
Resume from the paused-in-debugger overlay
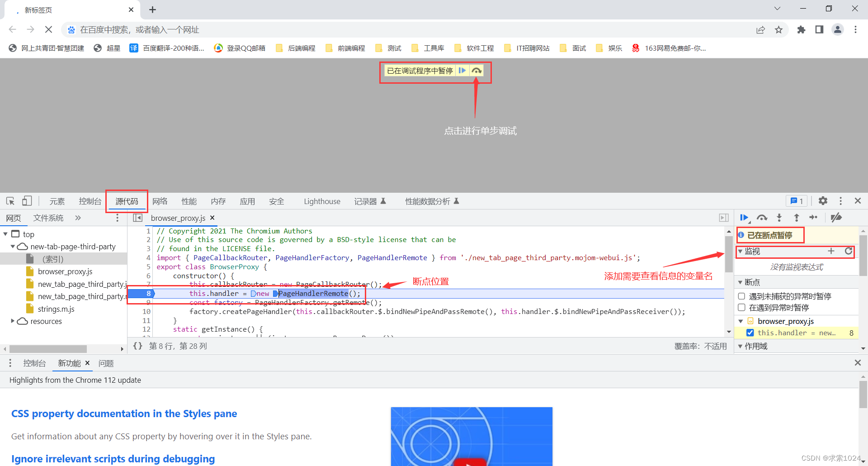click(462, 71)
